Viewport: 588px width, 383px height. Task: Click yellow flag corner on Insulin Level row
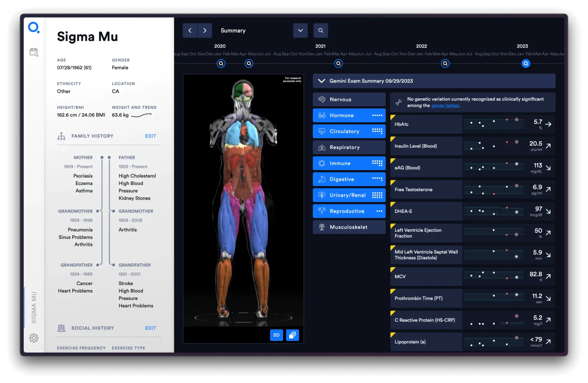pyautogui.click(x=393, y=139)
